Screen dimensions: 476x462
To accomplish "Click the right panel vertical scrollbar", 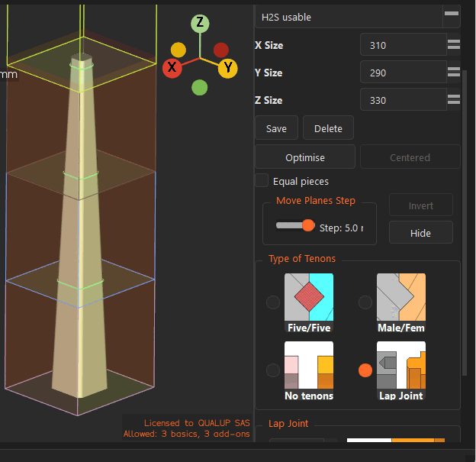I will click(464, 223).
